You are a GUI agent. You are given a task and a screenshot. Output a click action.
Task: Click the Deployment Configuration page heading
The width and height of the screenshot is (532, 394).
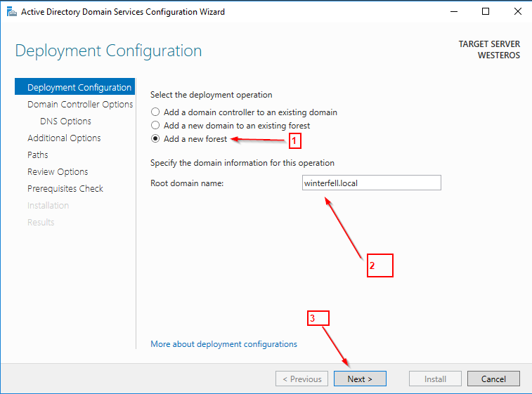coord(108,51)
